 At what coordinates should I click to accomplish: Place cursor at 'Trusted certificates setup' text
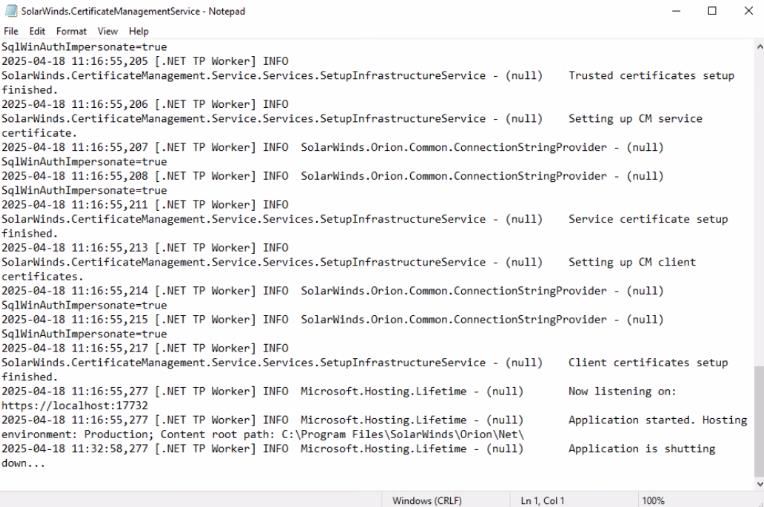tap(651, 75)
